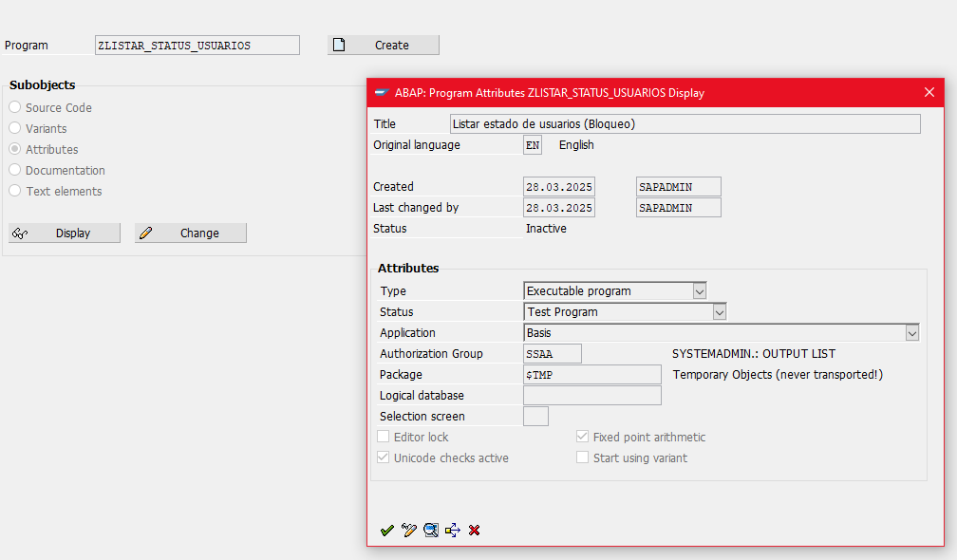
Task: Select the Source Code radio button
Action: [15, 107]
